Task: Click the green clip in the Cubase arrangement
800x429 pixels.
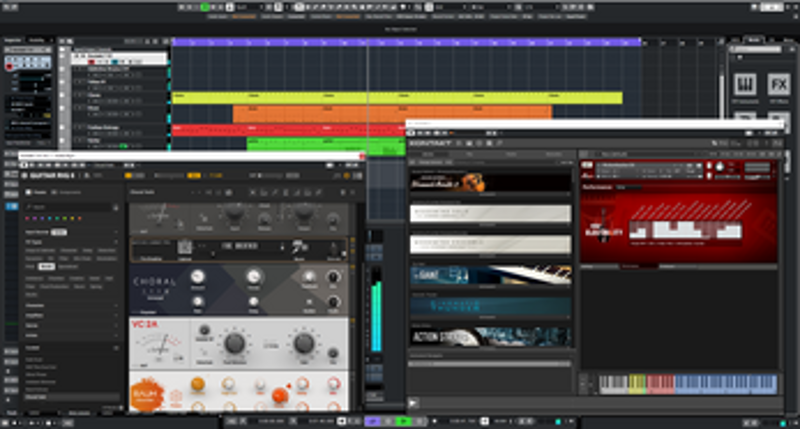Action: tap(326, 145)
